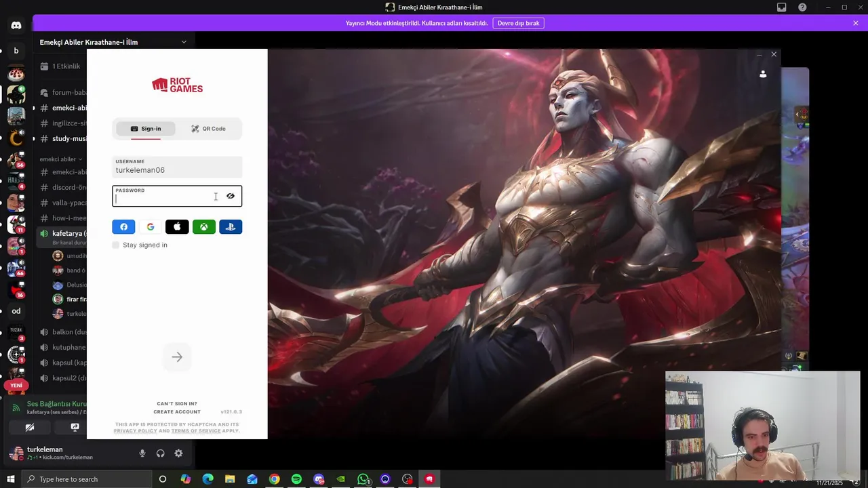The width and height of the screenshot is (868, 488).
Task: Join the kutuphane voice channel
Action: [63, 347]
